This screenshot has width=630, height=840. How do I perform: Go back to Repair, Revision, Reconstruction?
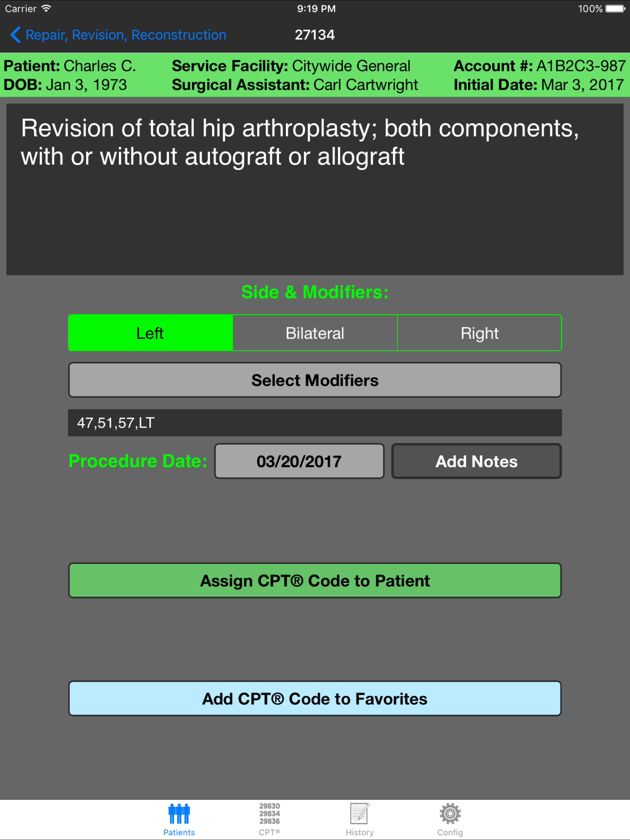pos(126,35)
